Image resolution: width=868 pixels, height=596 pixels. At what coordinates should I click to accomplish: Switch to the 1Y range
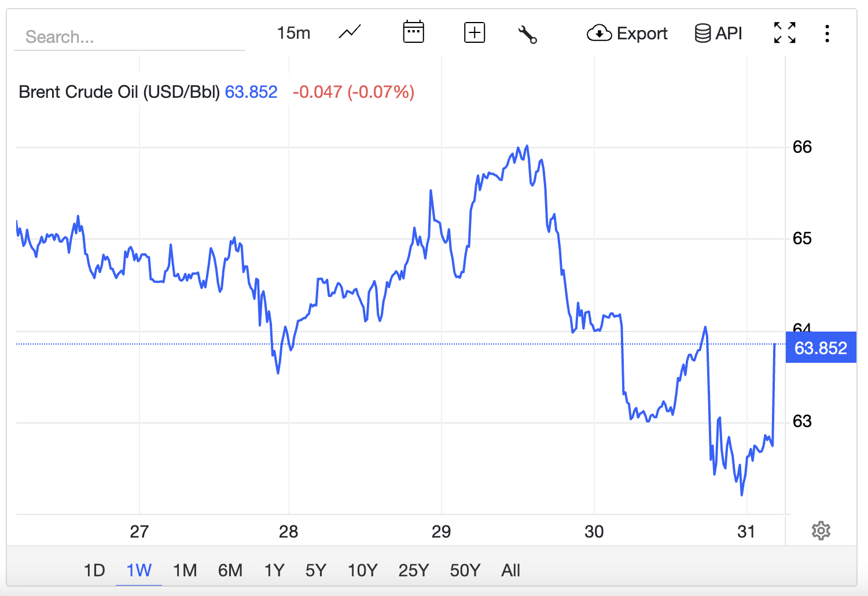click(274, 571)
